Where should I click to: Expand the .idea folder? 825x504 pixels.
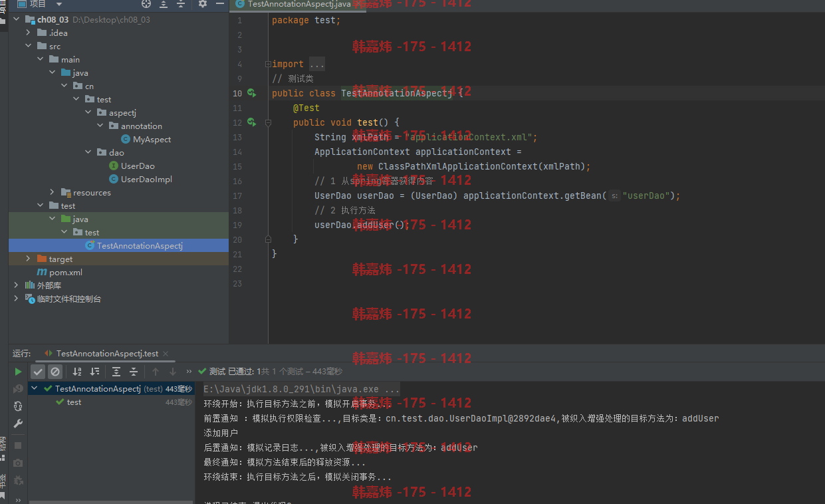pos(29,33)
